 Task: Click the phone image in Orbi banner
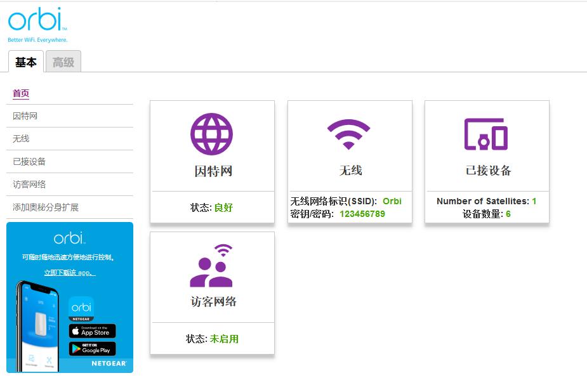click(x=37, y=326)
